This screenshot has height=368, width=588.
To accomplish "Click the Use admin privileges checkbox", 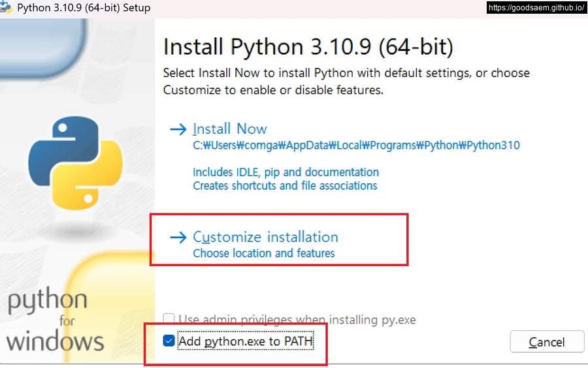I will click(169, 320).
